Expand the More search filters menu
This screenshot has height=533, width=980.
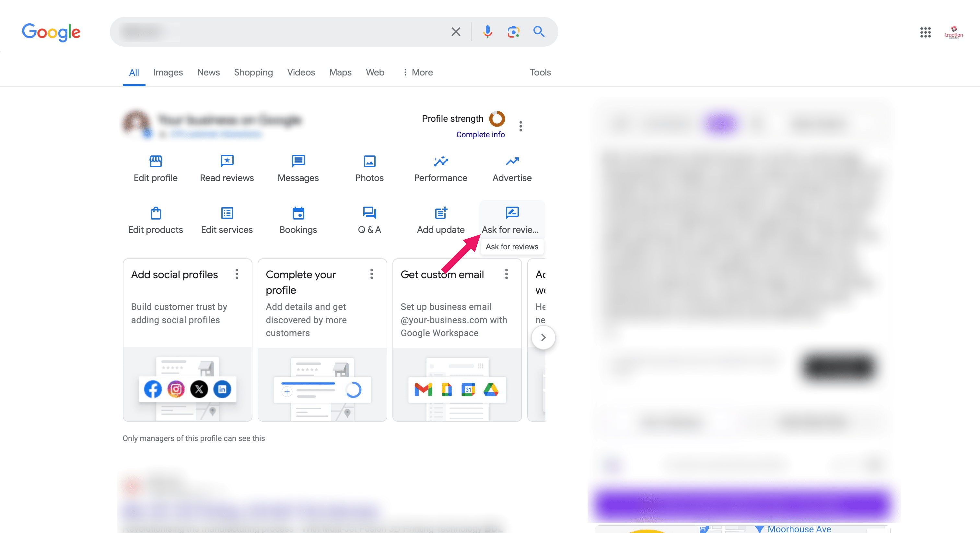[x=418, y=72]
